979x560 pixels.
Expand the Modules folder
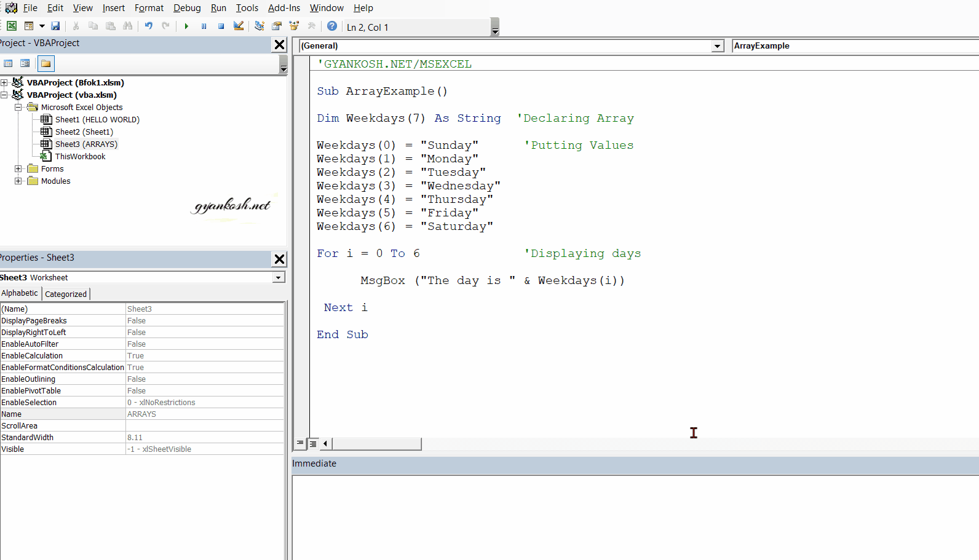click(x=18, y=181)
